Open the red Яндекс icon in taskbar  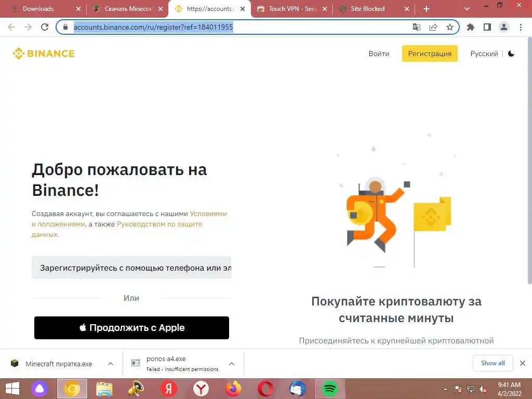[169, 389]
